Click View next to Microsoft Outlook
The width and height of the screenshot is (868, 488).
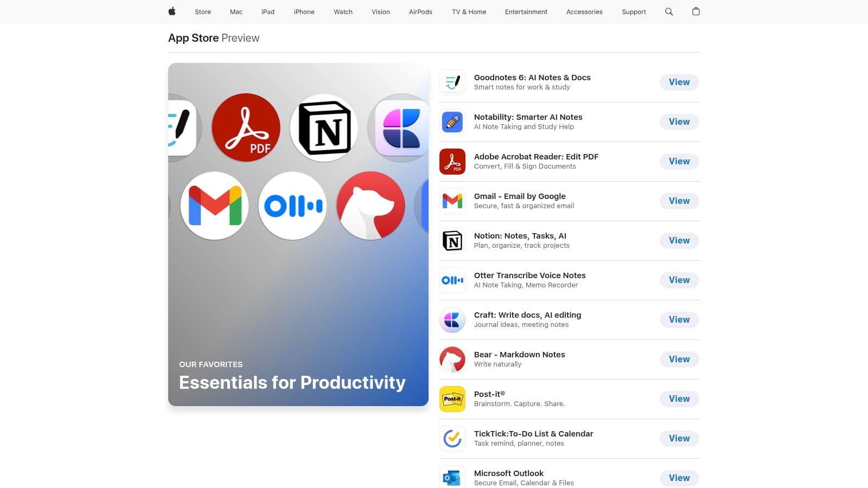coord(679,478)
